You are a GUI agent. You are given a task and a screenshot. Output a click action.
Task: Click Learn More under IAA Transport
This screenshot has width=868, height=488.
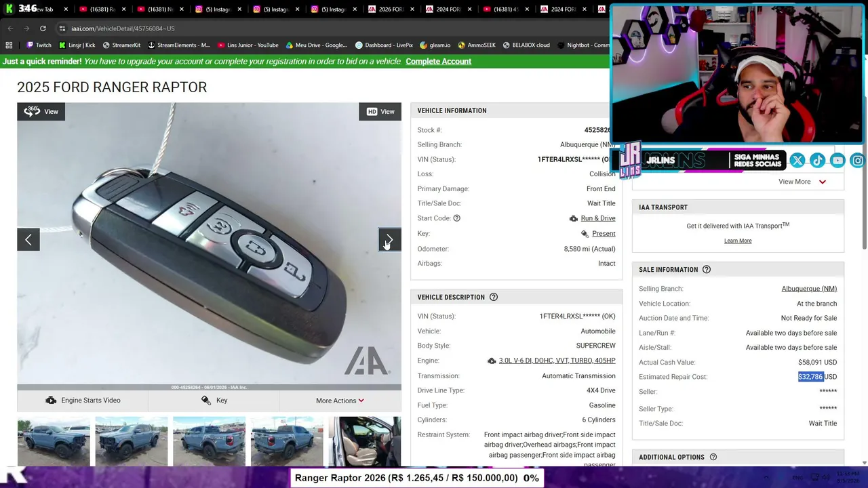tap(738, 241)
